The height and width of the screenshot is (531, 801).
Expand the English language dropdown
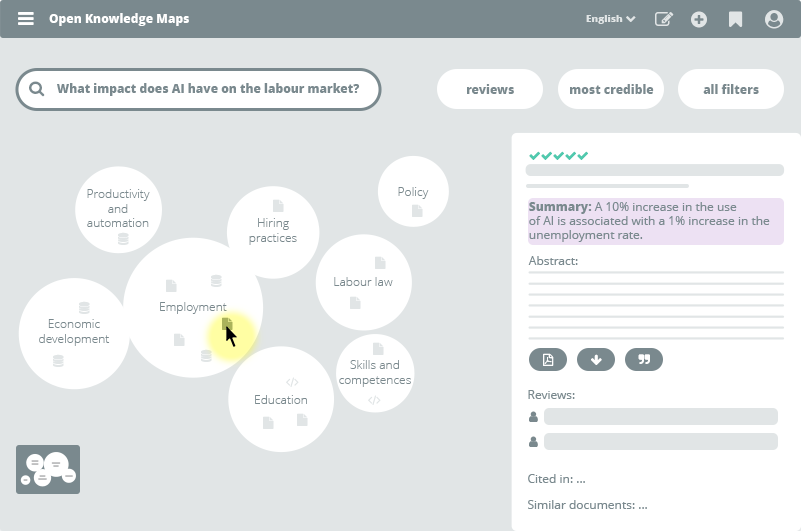coord(610,19)
